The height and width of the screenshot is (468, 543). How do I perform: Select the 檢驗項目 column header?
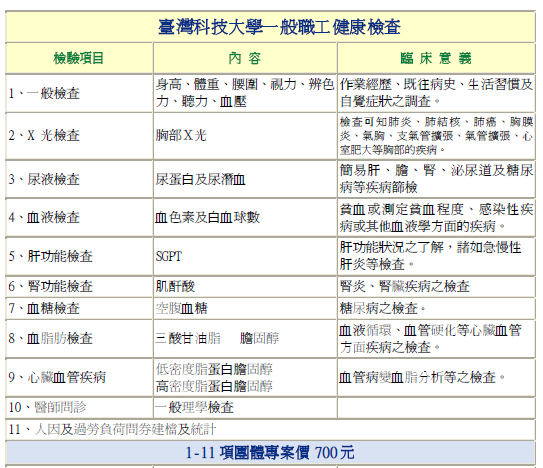coord(79,58)
